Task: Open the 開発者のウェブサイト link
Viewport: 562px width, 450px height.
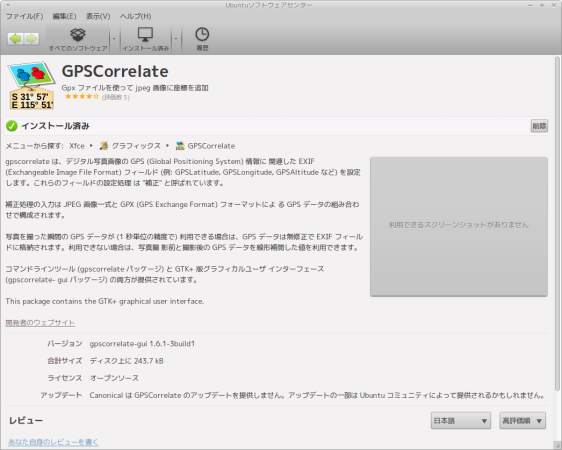Action: tap(40, 323)
